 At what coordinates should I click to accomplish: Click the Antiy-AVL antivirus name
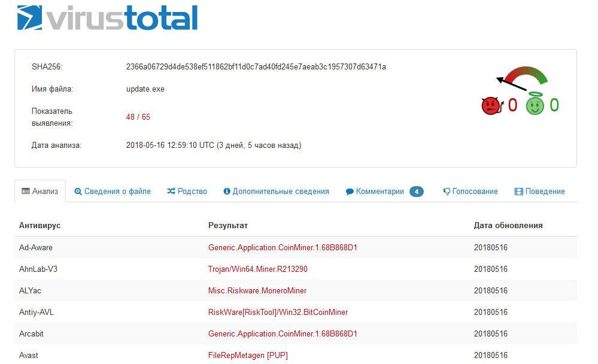coord(37,312)
